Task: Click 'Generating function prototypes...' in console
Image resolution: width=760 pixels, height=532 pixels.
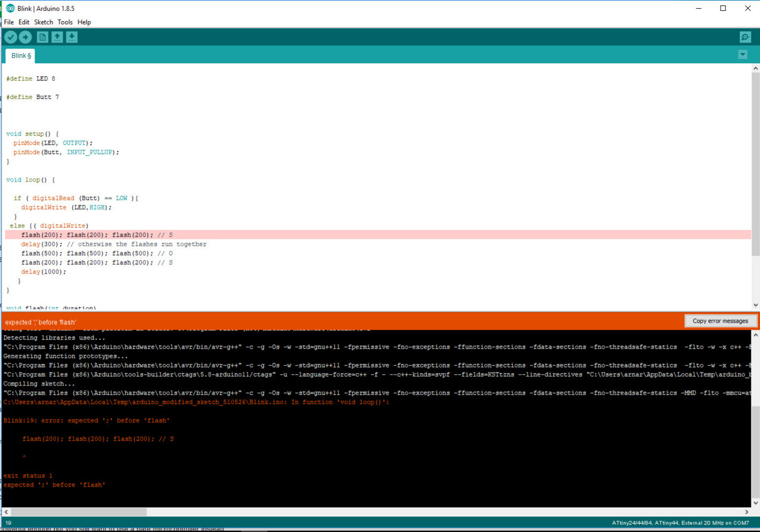Action: pos(66,356)
